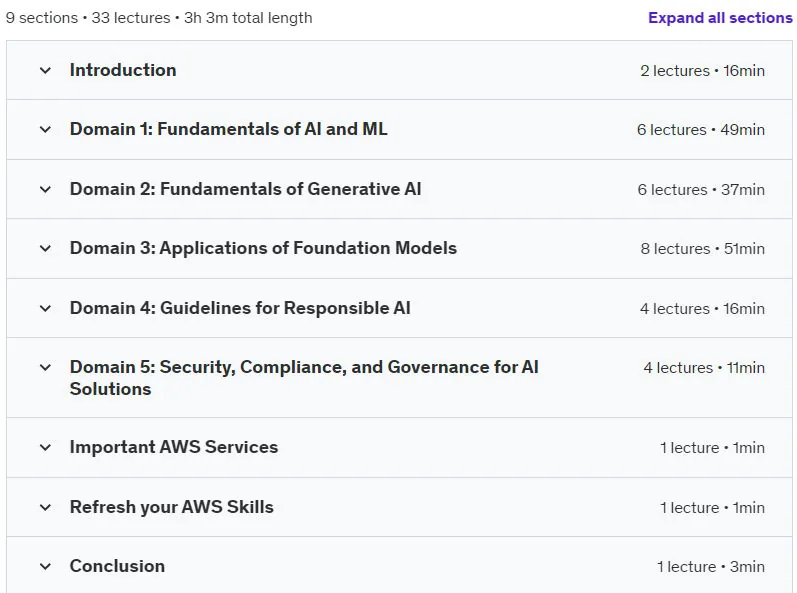Click chevron next to Domain 2 Generative AI

coord(45,190)
